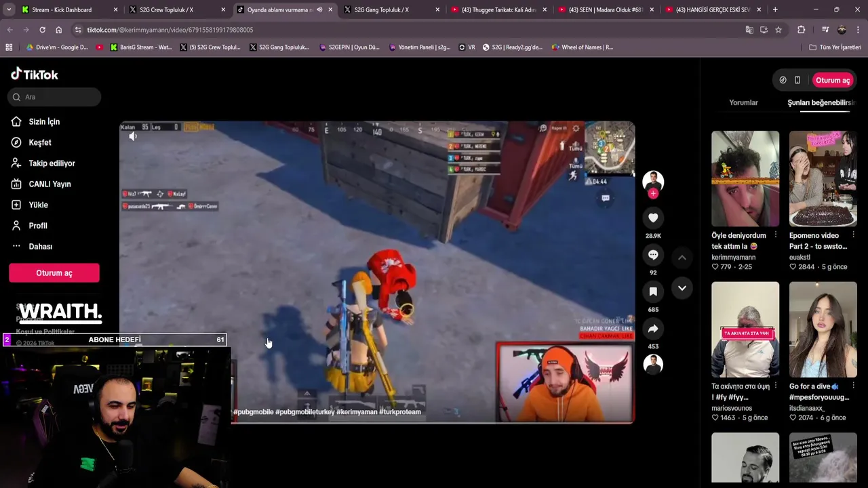Click the top-right Oturum aç button
The width and height of the screenshot is (868, 488).
[x=833, y=80]
